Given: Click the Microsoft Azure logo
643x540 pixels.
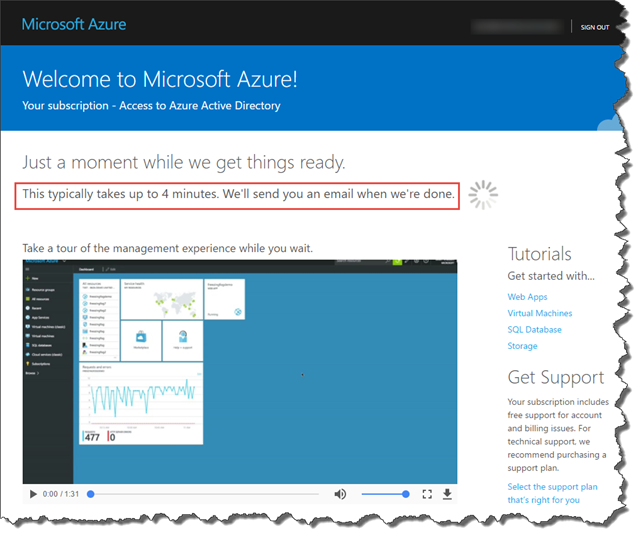Looking at the screenshot, I should [x=74, y=25].
